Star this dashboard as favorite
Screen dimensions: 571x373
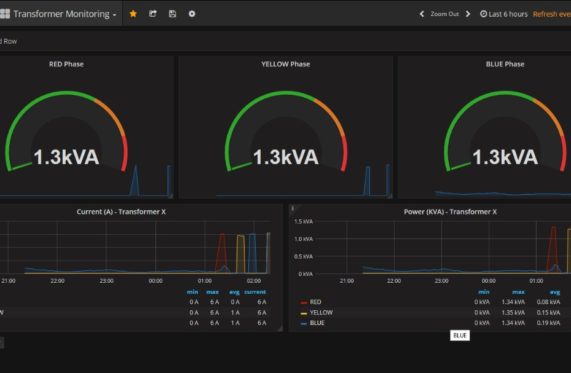(x=133, y=14)
